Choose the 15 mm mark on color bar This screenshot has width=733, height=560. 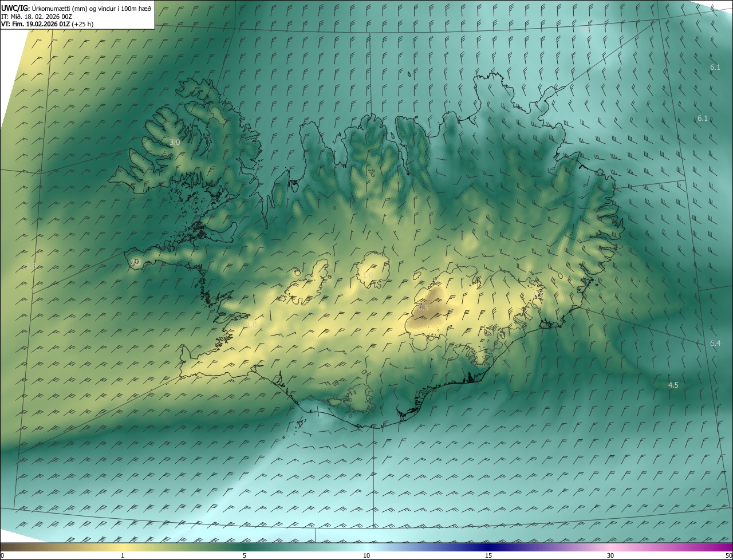point(488,556)
